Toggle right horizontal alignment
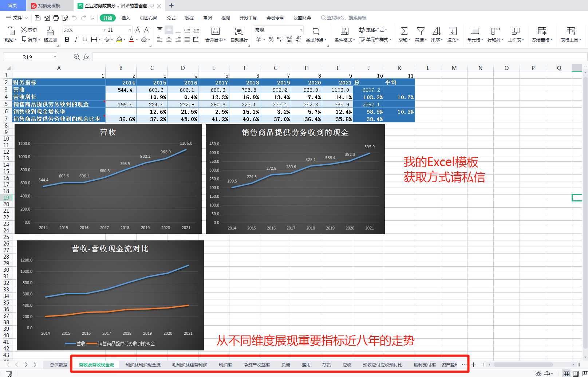 tap(178, 39)
